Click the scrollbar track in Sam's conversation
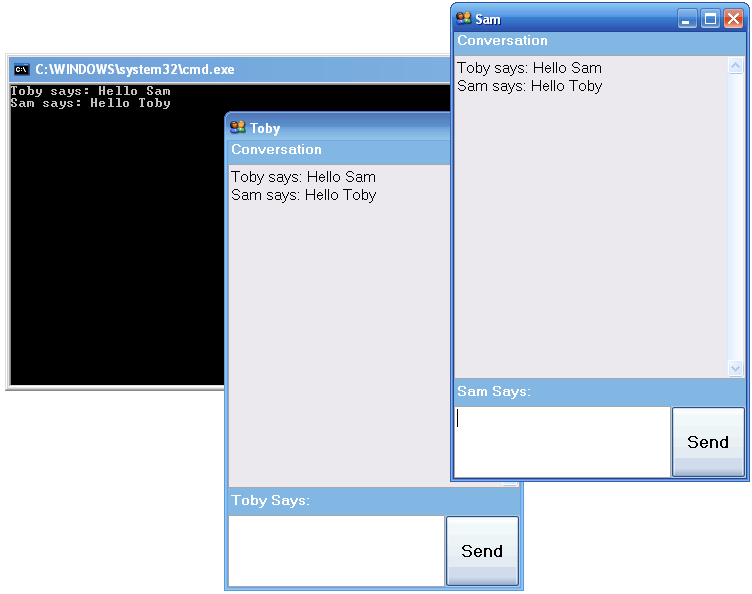This screenshot has height=594, width=752. [x=736, y=220]
